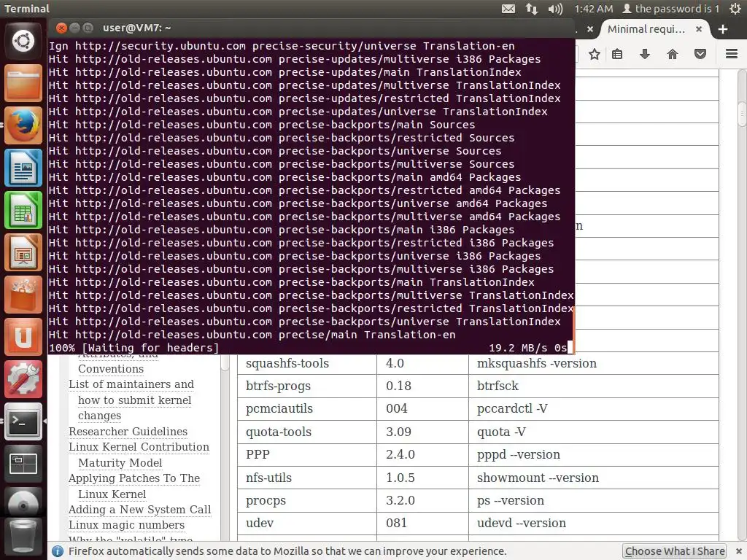
Task: Select 'udevd --version' command text
Action: coord(521,523)
